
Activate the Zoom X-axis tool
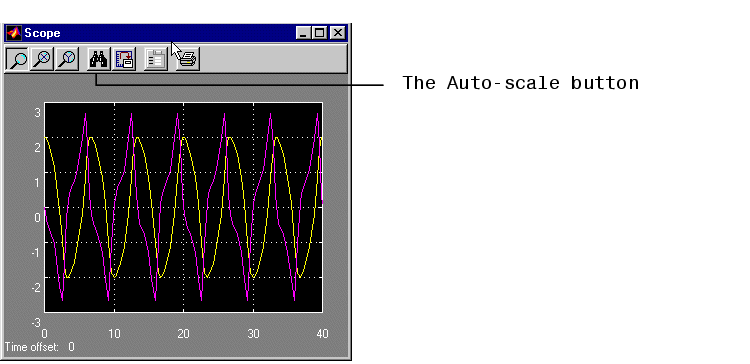(43, 59)
